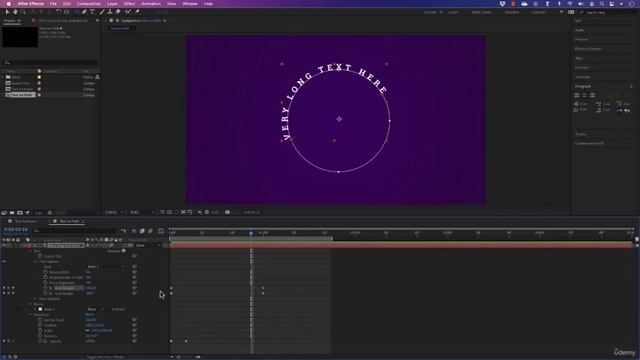Click the snapshot camera icon below the viewer
Viewport: 640px width, 360px height.
227,212
